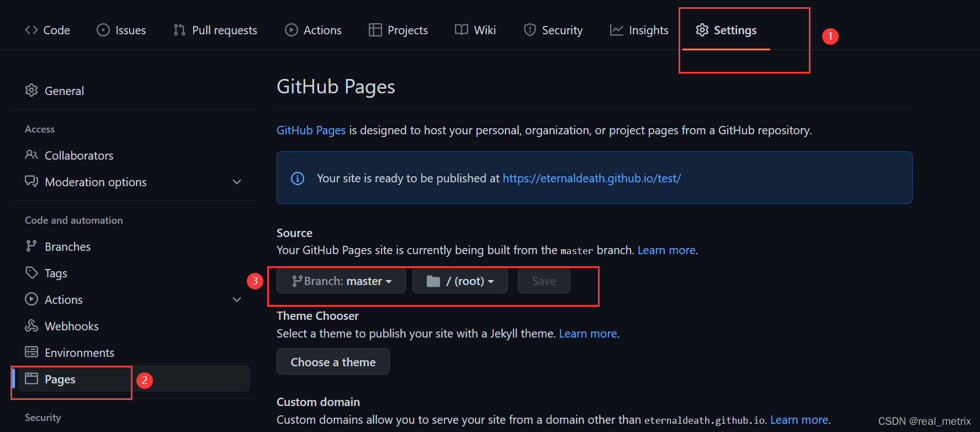Select Tags in the sidebar

(134, 273)
